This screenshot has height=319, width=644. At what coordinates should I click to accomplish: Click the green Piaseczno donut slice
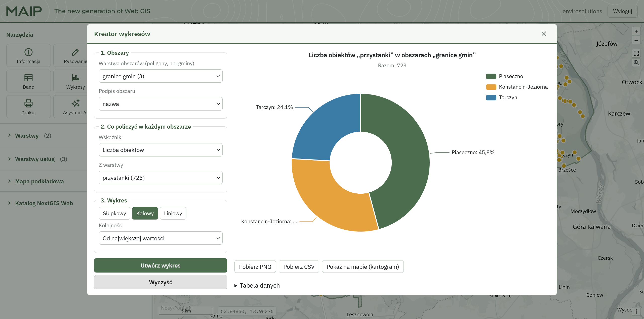click(x=410, y=156)
